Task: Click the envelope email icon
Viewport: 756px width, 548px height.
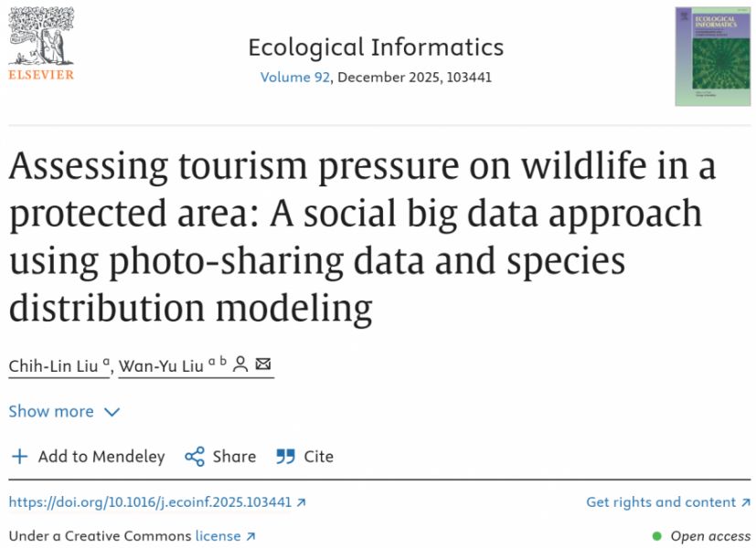Action: 263,364
